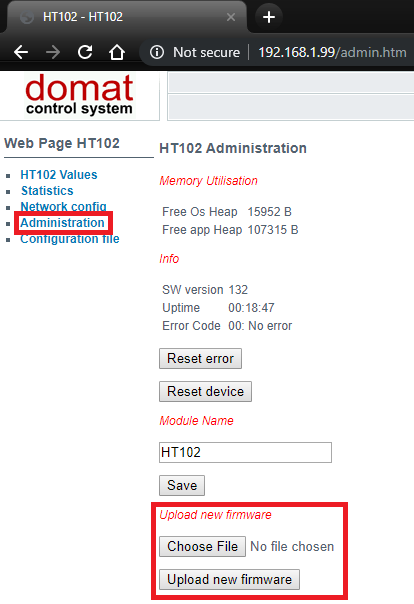Click the Reset error button

(x=200, y=359)
